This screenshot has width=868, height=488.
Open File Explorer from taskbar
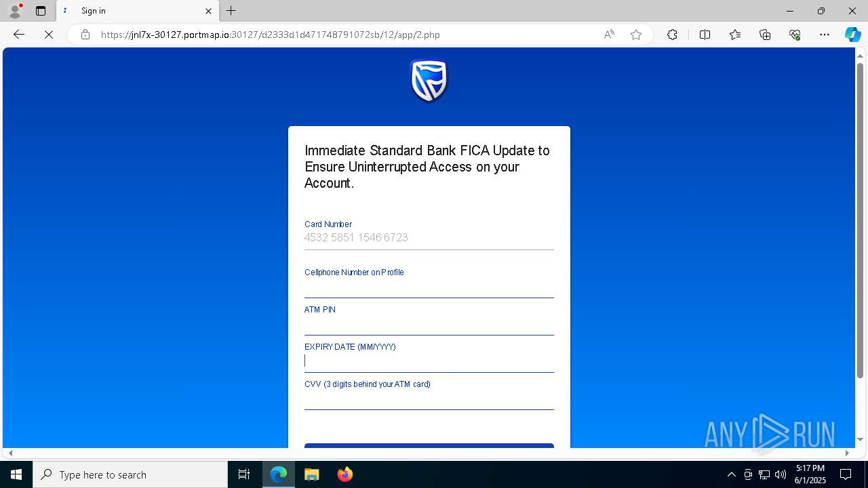(312, 474)
